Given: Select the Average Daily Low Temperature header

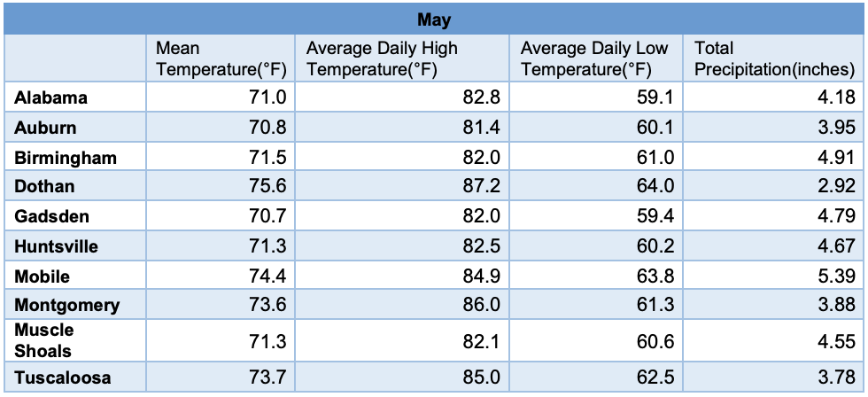Looking at the screenshot, I should point(595,58).
